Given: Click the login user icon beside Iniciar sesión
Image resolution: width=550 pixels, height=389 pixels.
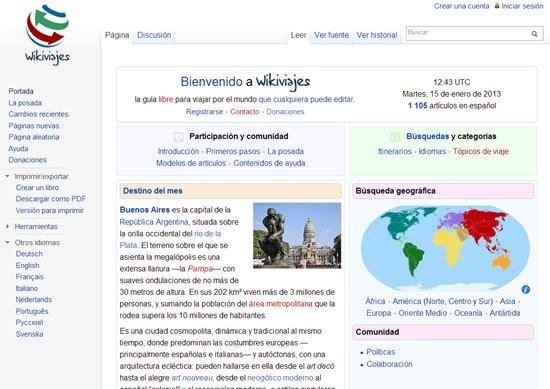Looking at the screenshot, I should coord(497,6).
